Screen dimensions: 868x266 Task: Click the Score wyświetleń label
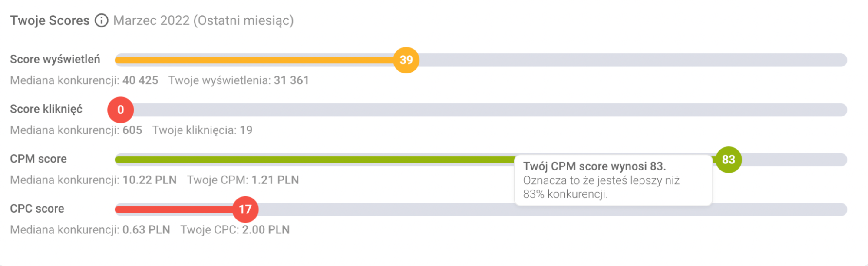[55, 59]
